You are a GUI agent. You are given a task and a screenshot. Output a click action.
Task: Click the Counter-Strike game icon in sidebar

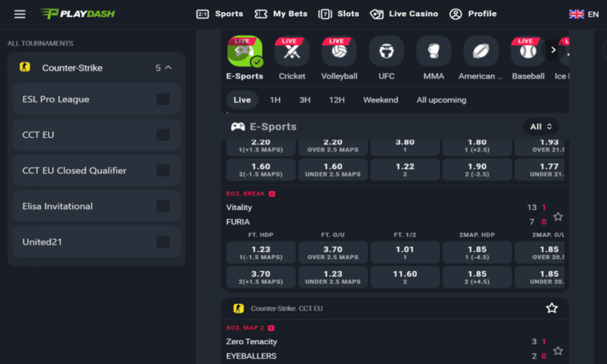[25, 67]
